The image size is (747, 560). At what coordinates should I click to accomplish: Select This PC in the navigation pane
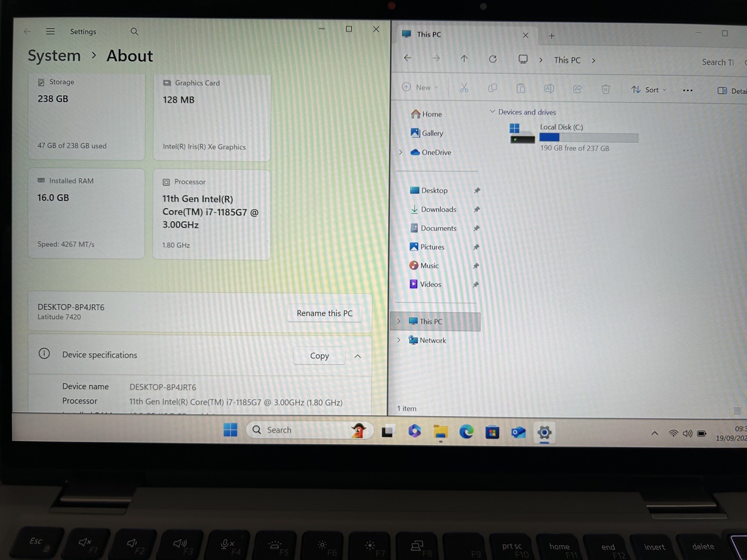point(436,322)
